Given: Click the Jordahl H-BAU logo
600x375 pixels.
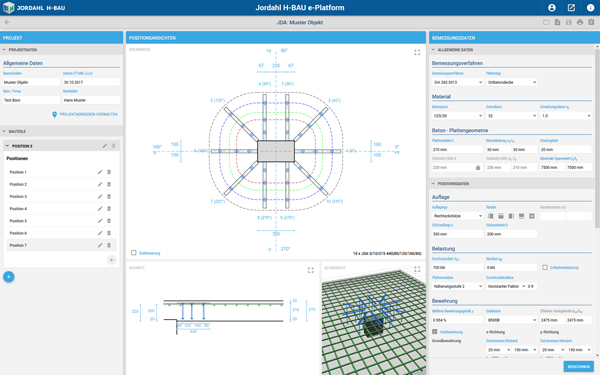Looking at the screenshot, I should (x=34, y=8).
